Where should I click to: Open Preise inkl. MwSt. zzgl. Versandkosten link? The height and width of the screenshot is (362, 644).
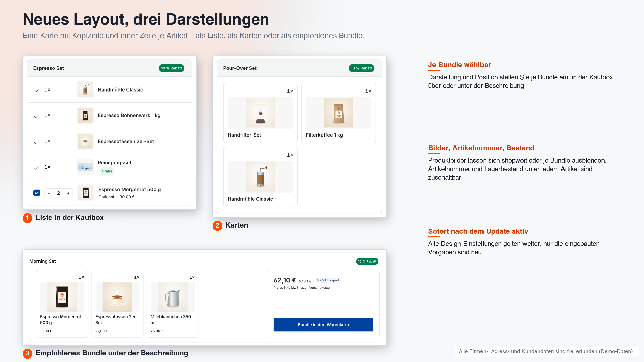click(x=302, y=288)
